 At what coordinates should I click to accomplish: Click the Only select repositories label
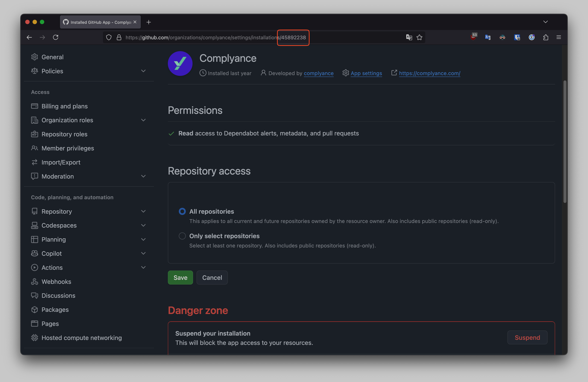224,236
